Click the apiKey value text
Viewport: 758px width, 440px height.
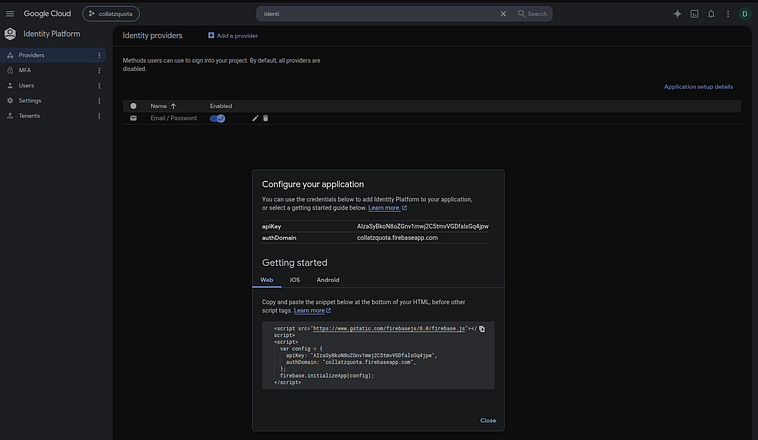point(423,226)
